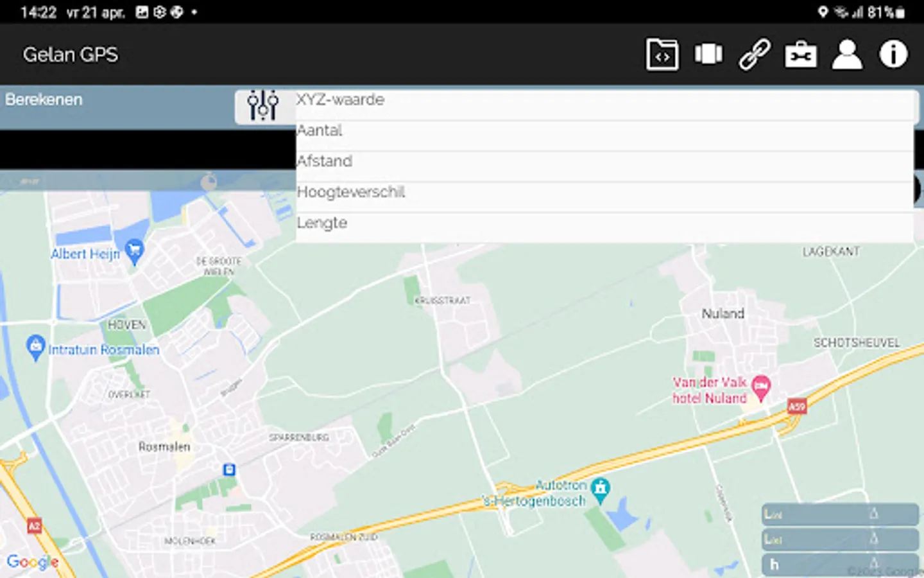
Task: Select Hoogteverschil option
Action: tap(604, 197)
